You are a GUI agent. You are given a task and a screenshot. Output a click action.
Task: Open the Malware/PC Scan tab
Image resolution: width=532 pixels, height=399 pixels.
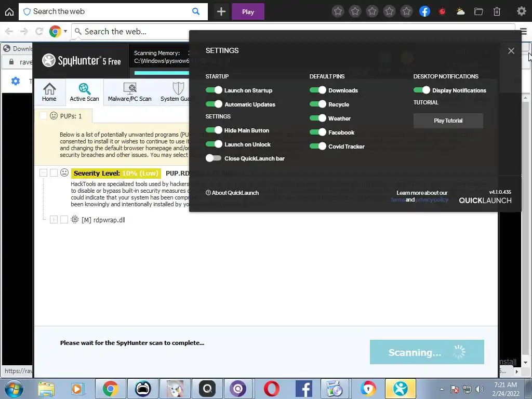pyautogui.click(x=129, y=92)
